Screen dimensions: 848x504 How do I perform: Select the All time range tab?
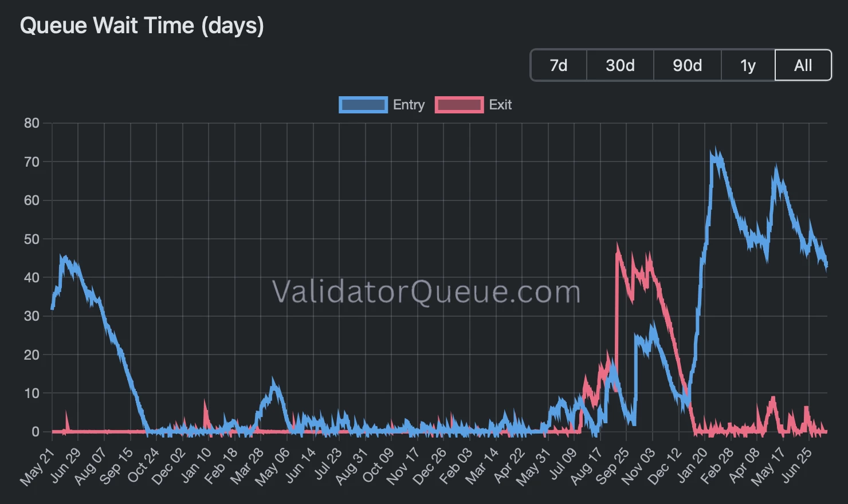pos(803,65)
